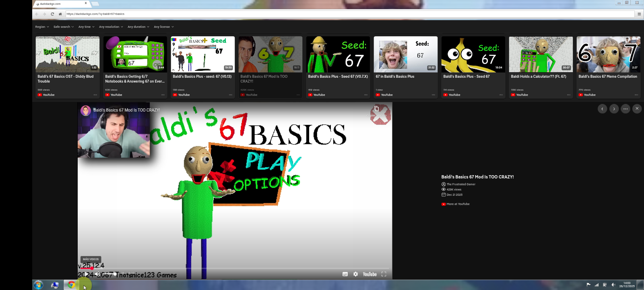Reload the page with the refresh icon

[52, 14]
